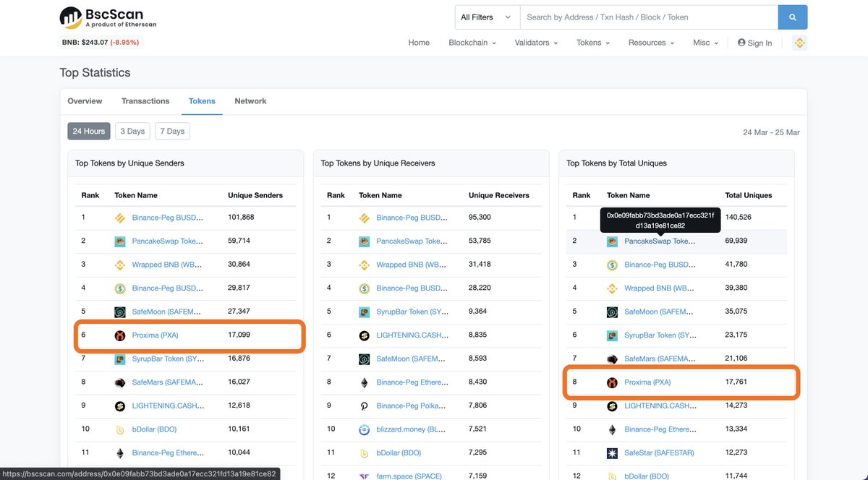This screenshot has height=480, width=868.
Task: Click the SafeMars icon in Total Uniques table
Action: point(613,359)
